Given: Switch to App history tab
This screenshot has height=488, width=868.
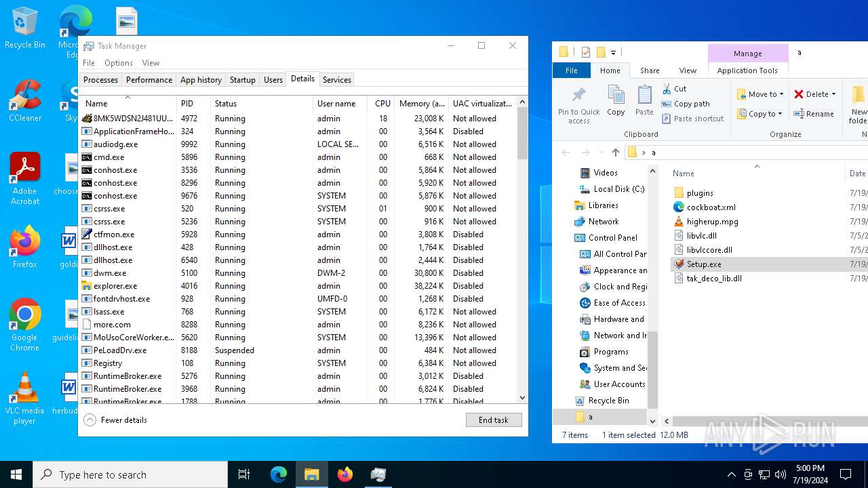Looking at the screenshot, I should pos(201,80).
